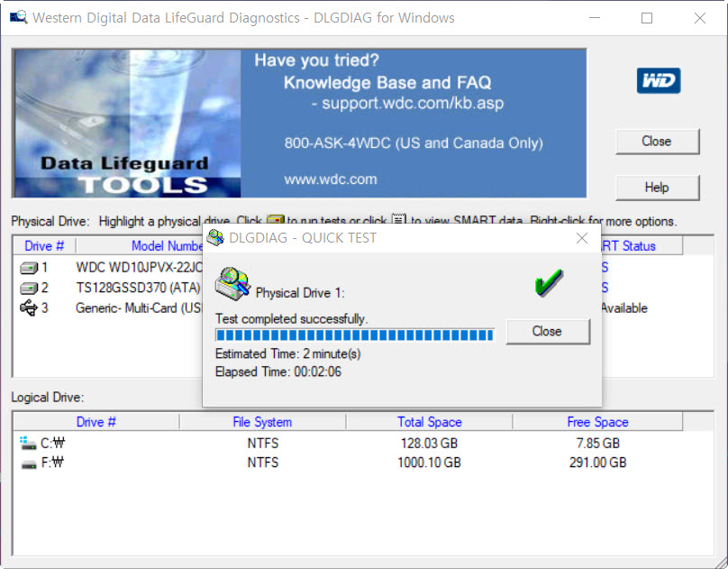
Task: Click the Elapsed Time 00:02:06 text
Action: point(278,372)
